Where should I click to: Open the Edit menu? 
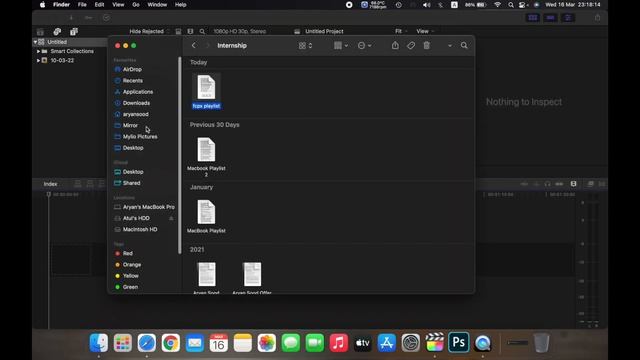pyautogui.click(x=99, y=5)
